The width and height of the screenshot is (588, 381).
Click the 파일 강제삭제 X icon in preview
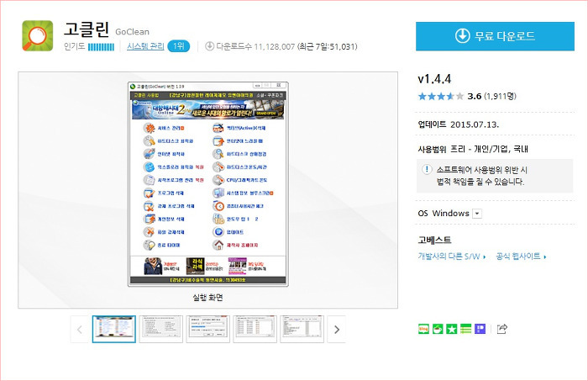pos(150,232)
